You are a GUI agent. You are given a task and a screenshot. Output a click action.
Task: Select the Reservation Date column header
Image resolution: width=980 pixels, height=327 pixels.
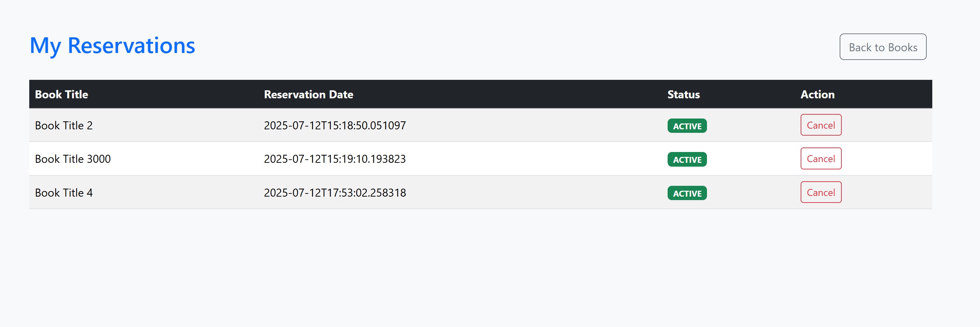(x=309, y=94)
